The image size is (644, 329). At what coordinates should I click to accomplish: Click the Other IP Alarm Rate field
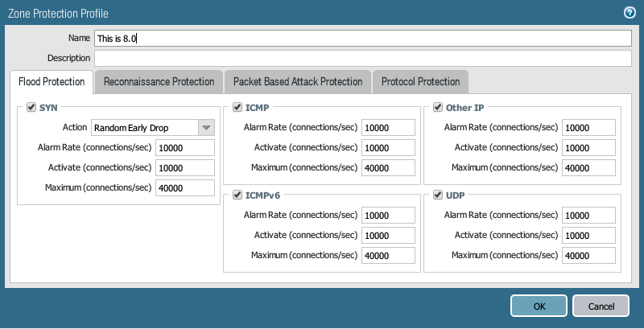coord(589,127)
